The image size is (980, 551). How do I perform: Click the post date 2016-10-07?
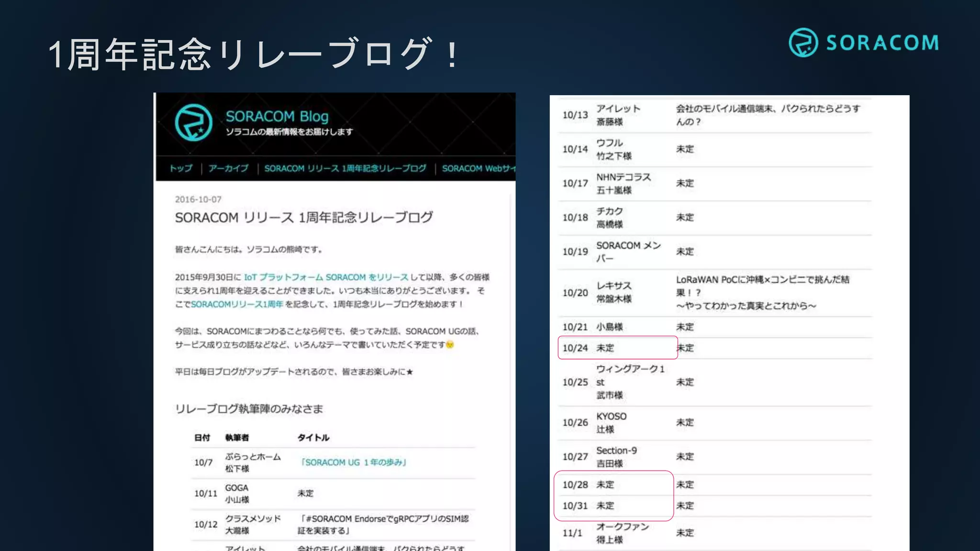(198, 199)
